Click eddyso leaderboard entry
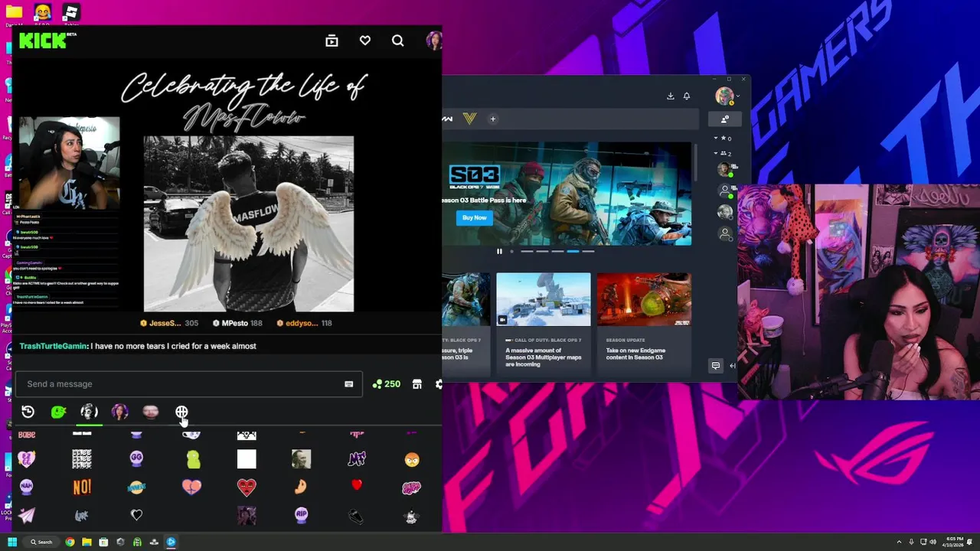Viewport: 980px width, 551px height. pyautogui.click(x=304, y=323)
